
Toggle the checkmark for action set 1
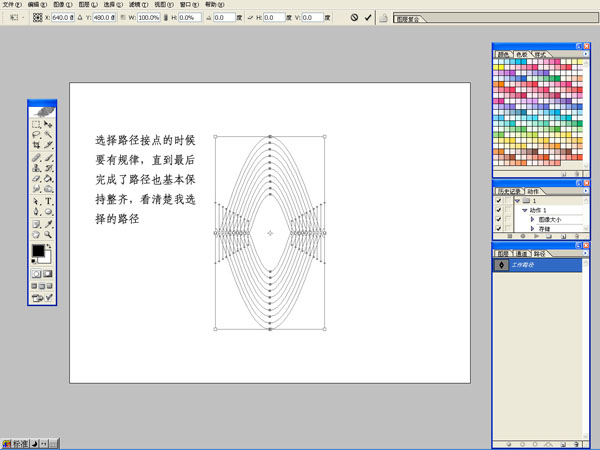point(499,201)
